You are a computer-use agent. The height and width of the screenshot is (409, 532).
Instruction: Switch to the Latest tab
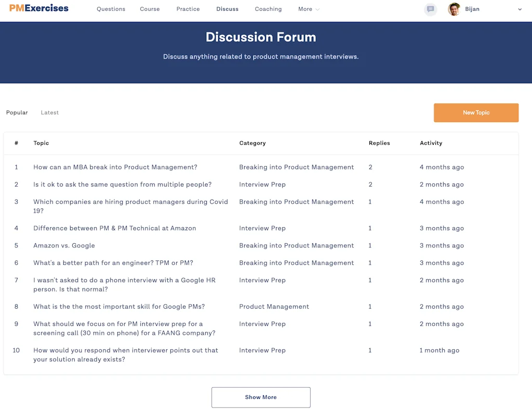(49, 112)
